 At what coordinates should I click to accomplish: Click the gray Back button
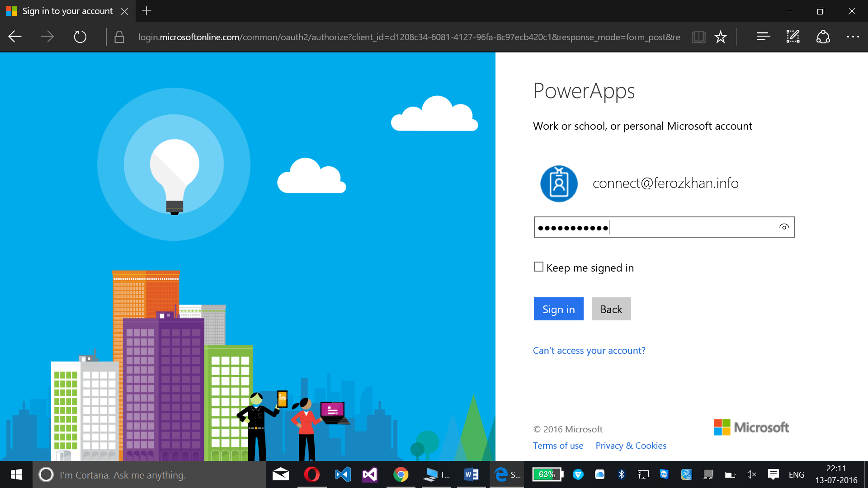(x=611, y=309)
